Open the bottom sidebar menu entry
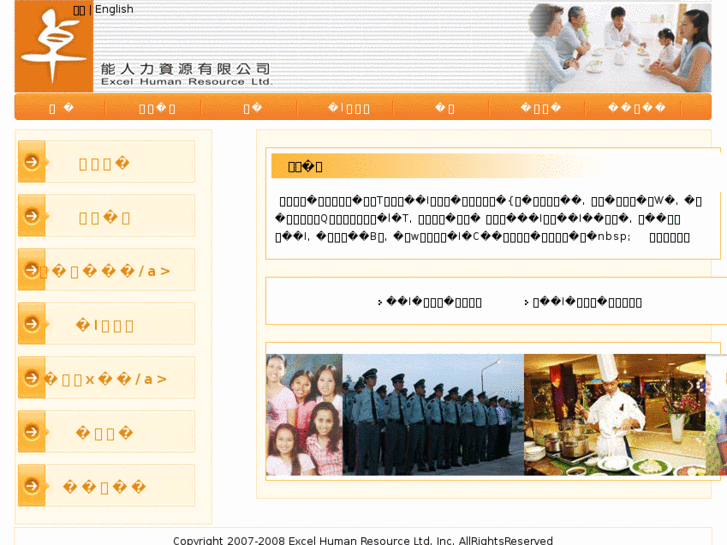The height and width of the screenshot is (545, 727). click(x=104, y=487)
